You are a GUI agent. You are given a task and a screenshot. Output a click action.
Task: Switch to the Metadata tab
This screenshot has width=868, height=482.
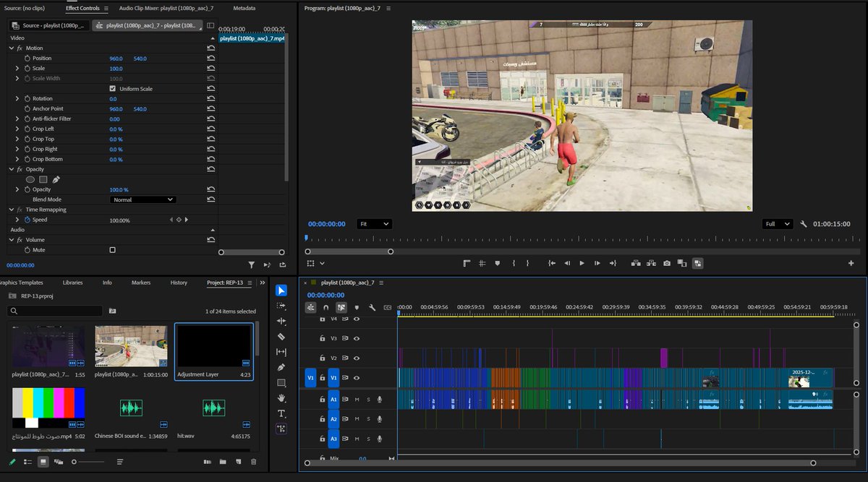point(244,9)
